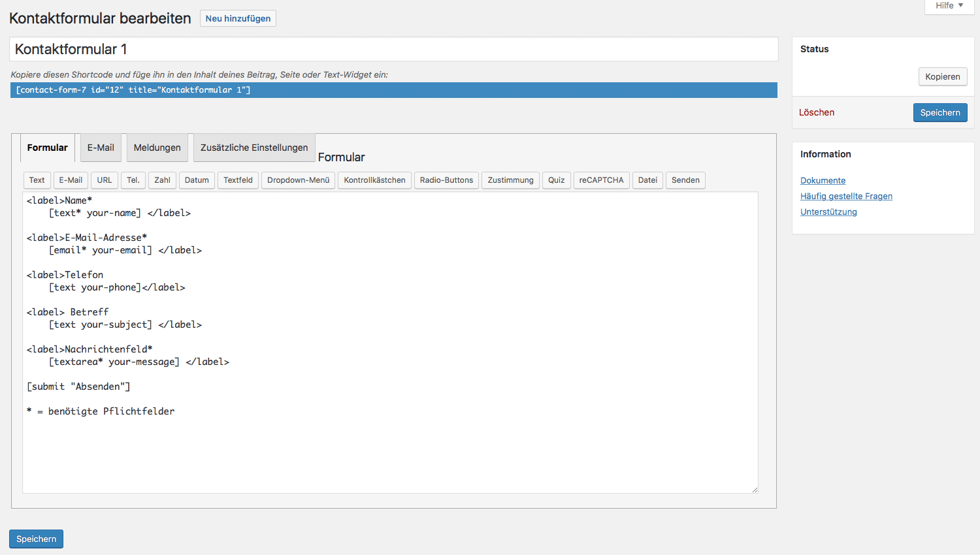Click the textarea resize handle

pos(755,489)
